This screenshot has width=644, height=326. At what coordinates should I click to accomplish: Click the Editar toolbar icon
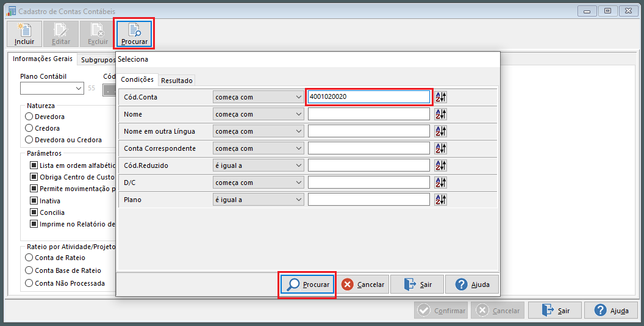[61, 34]
